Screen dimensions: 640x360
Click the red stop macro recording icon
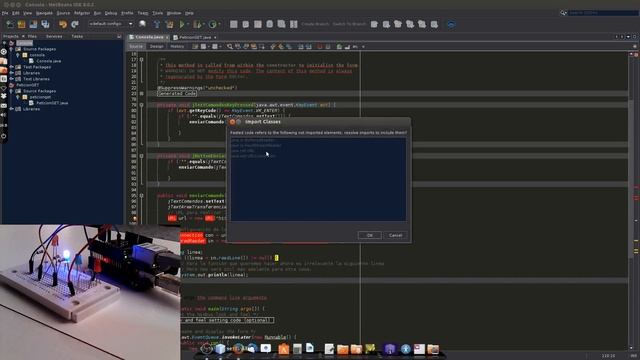(320, 47)
